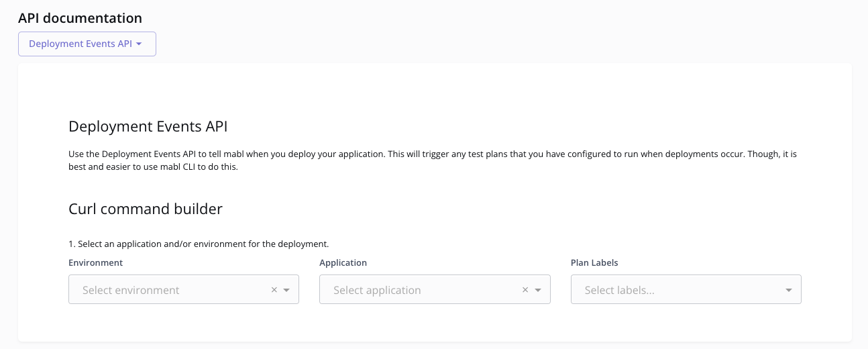Image resolution: width=868 pixels, height=349 pixels.
Task: Click the Application field label
Action: (343, 262)
